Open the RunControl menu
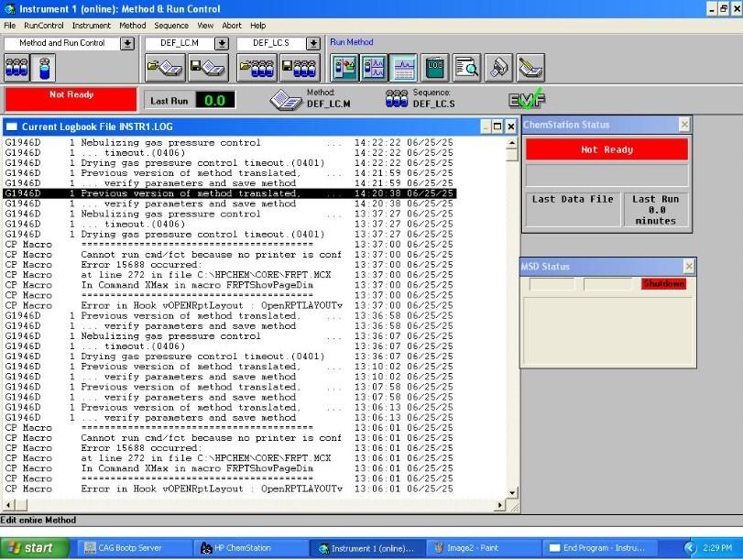 44,26
